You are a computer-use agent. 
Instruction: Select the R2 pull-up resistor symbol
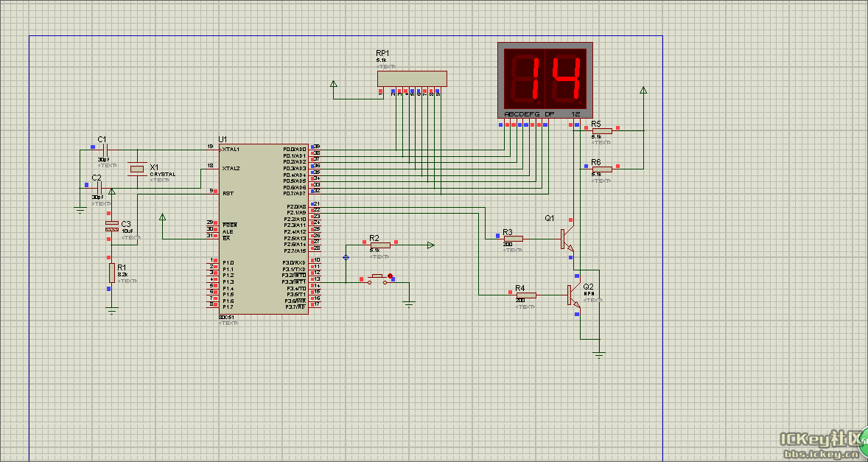point(380,245)
